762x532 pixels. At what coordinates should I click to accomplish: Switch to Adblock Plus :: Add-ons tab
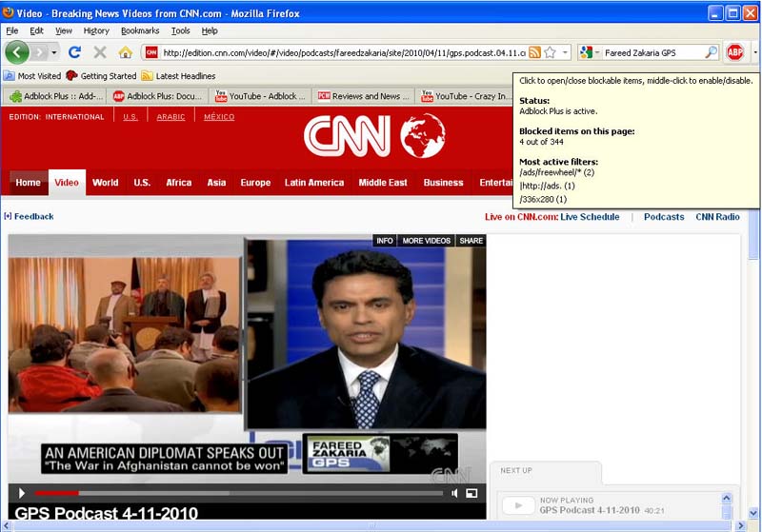55,96
